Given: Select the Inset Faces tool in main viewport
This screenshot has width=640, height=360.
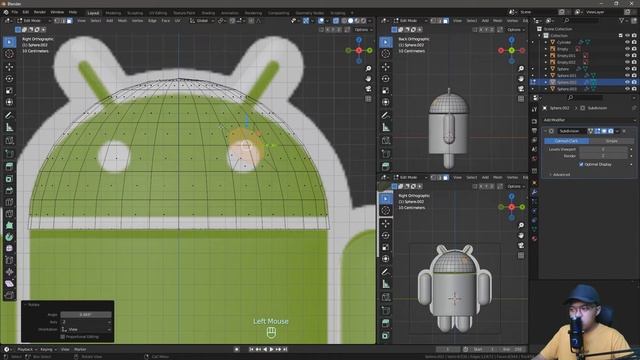Looking at the screenshot, I should click(x=9, y=179).
